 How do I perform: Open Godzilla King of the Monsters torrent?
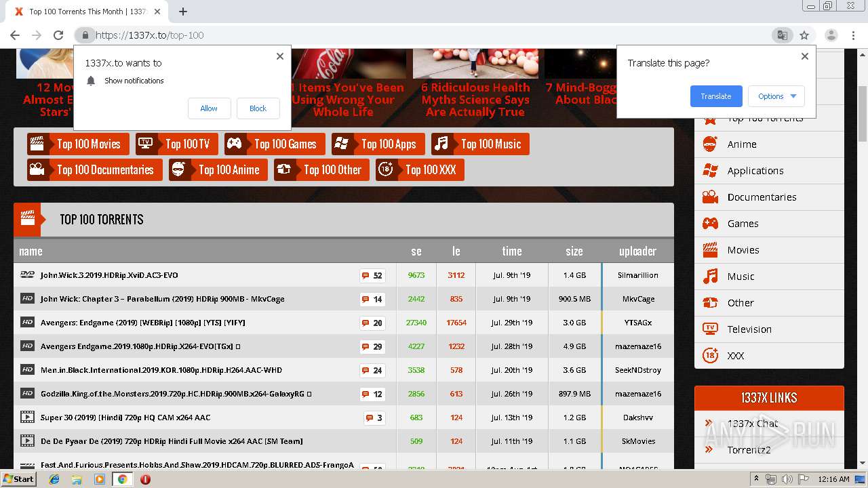point(176,394)
